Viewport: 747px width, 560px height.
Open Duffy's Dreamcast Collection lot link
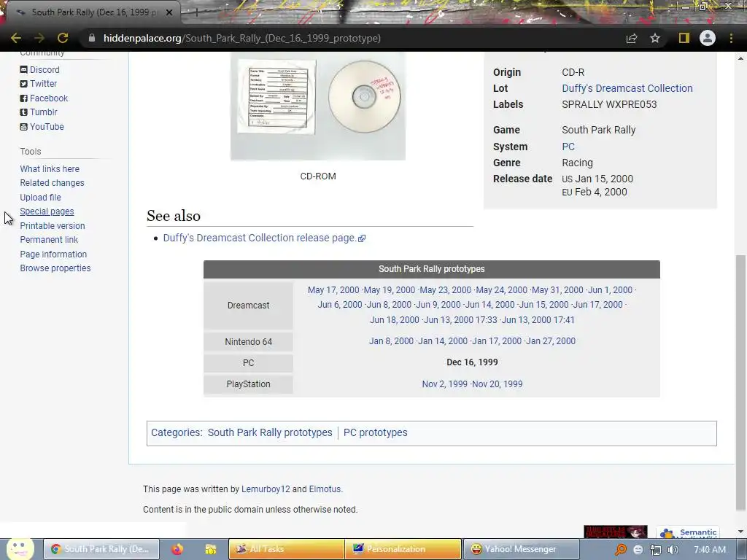(627, 88)
